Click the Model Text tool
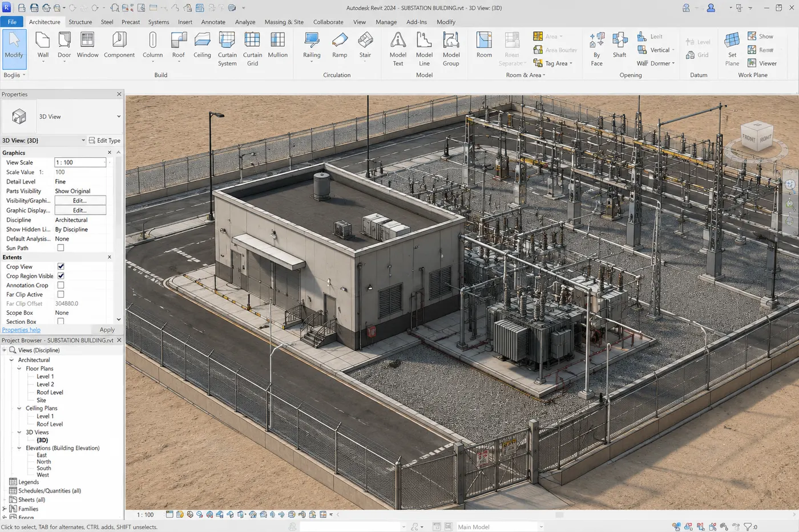The image size is (799, 532). (x=398, y=50)
